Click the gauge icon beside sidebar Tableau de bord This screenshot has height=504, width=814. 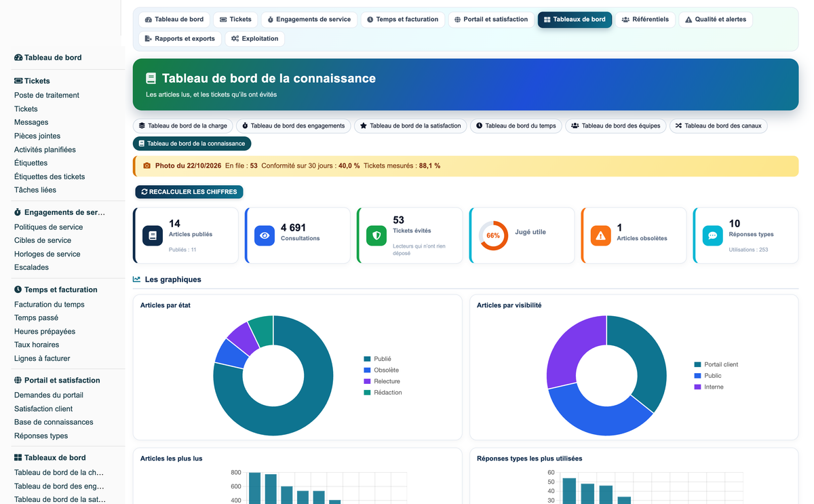(18, 58)
